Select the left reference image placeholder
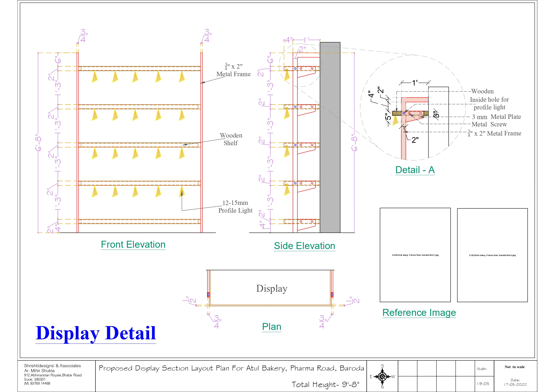This screenshot has height=392, width=555. click(415, 255)
